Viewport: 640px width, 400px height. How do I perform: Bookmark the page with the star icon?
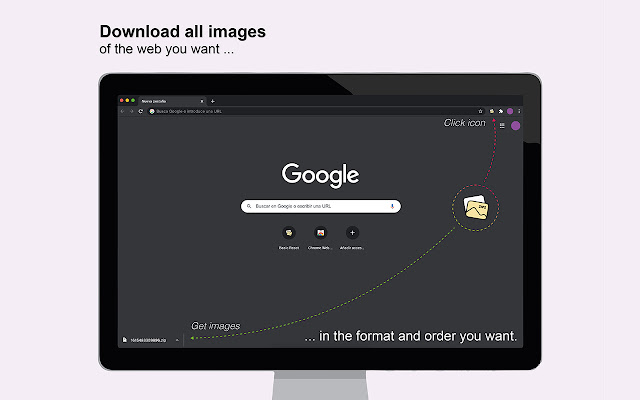480,111
